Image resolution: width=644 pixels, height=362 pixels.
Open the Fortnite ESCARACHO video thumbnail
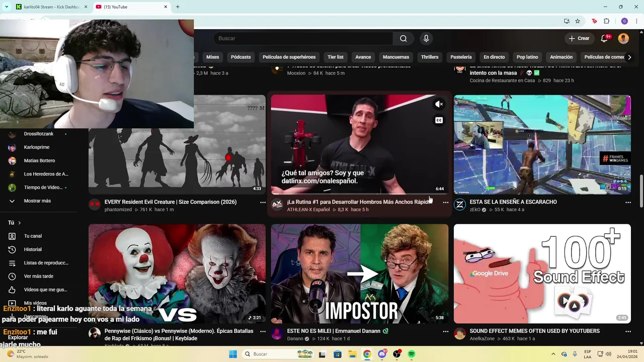click(x=542, y=145)
